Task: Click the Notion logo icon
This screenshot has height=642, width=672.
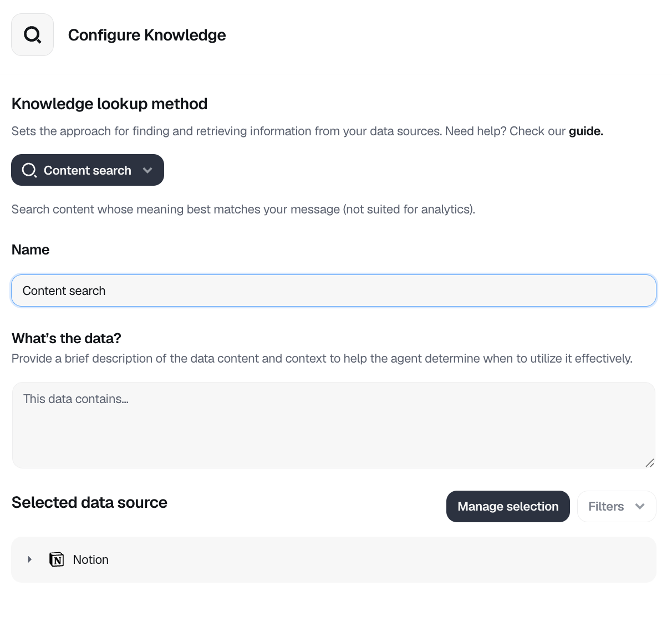Action: (x=57, y=559)
